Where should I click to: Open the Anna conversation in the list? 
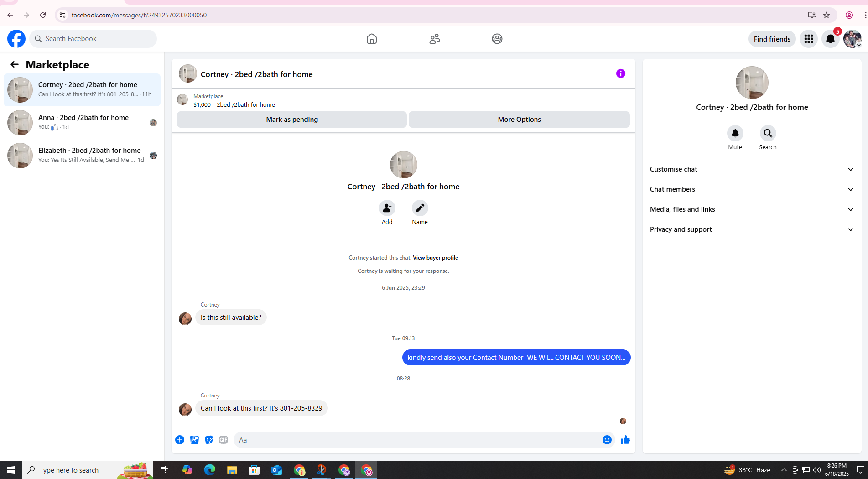click(82, 123)
